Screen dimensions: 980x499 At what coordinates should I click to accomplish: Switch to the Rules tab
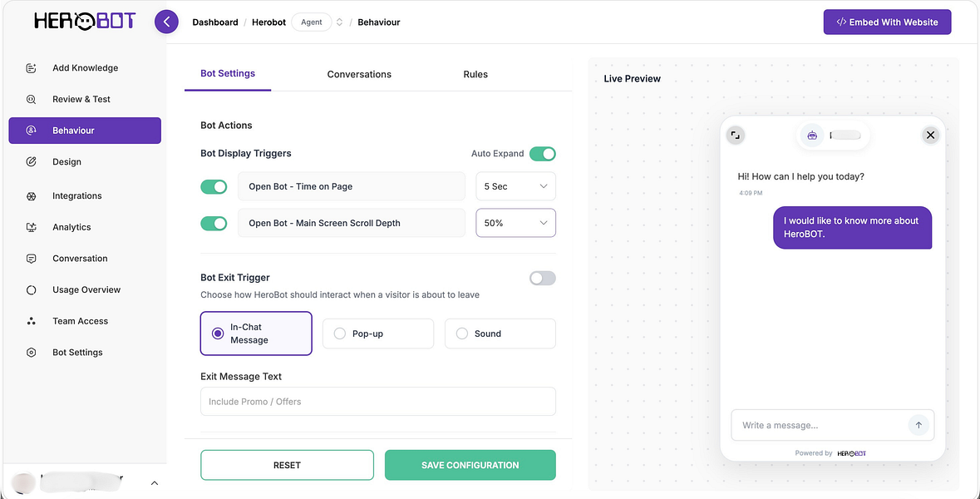coord(475,74)
